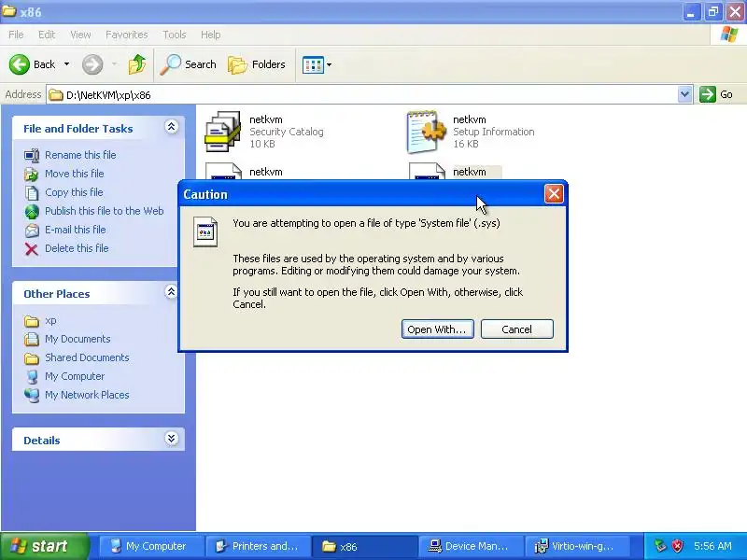Collapse the File and Folder Tasks panel
Viewport: 747px width, 560px height.
[171, 127]
